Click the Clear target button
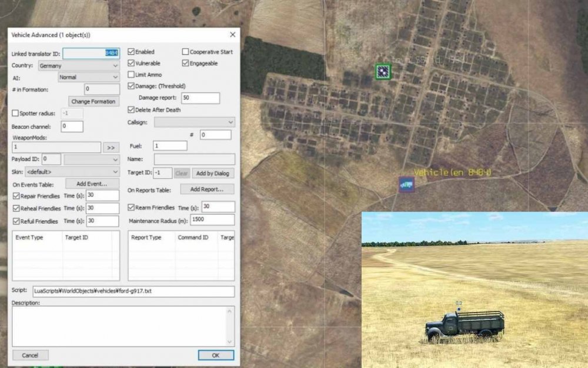The width and height of the screenshot is (588, 368). pos(182,173)
